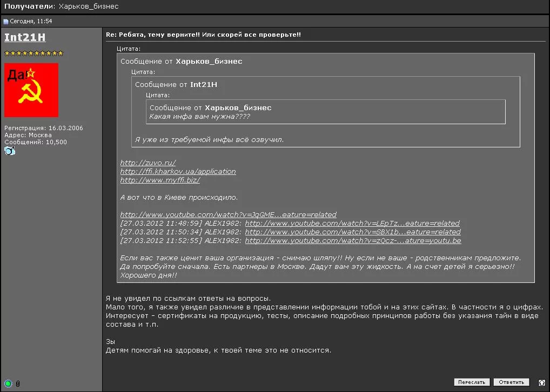Open the Int21H username profile link

25,37
